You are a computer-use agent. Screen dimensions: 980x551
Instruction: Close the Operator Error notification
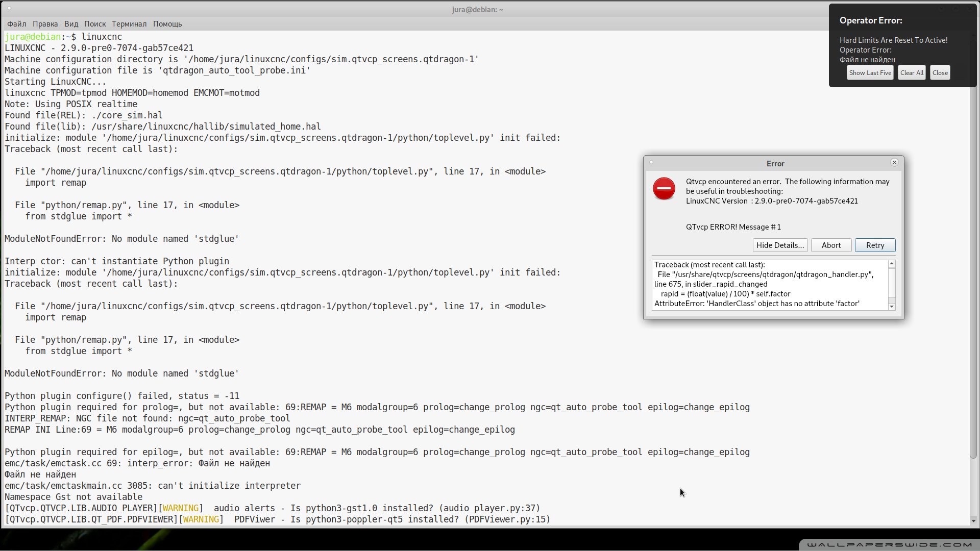point(940,73)
